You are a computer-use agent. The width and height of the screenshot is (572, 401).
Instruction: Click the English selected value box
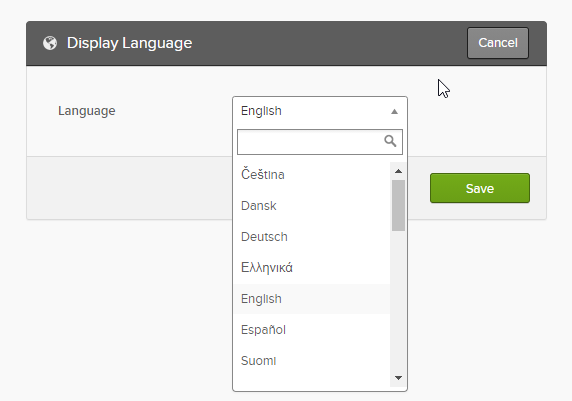[320, 111]
